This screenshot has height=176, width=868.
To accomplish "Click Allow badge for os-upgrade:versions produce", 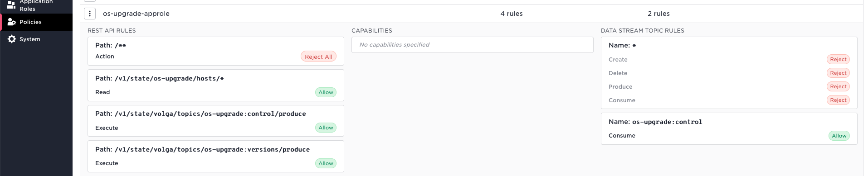I will (326, 163).
